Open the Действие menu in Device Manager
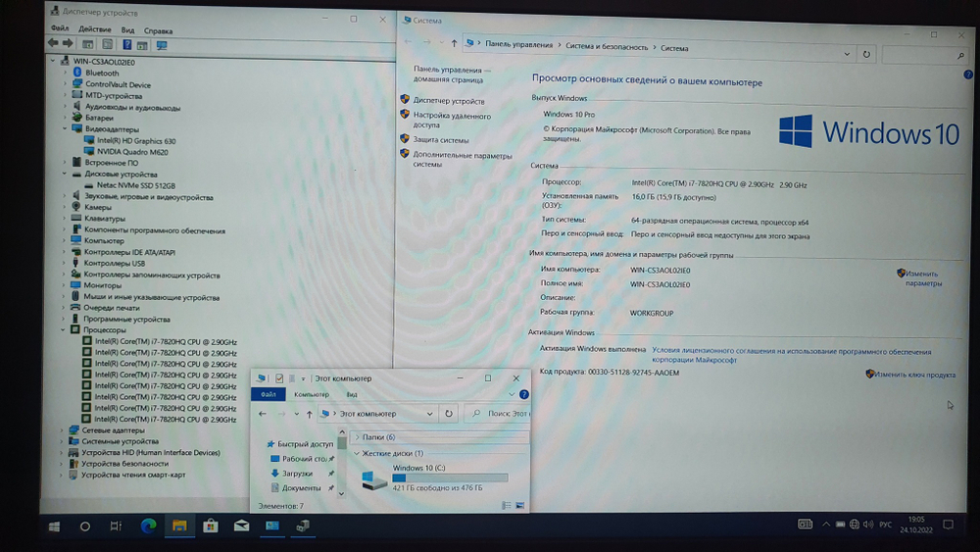The width and height of the screenshot is (980, 552). [95, 29]
